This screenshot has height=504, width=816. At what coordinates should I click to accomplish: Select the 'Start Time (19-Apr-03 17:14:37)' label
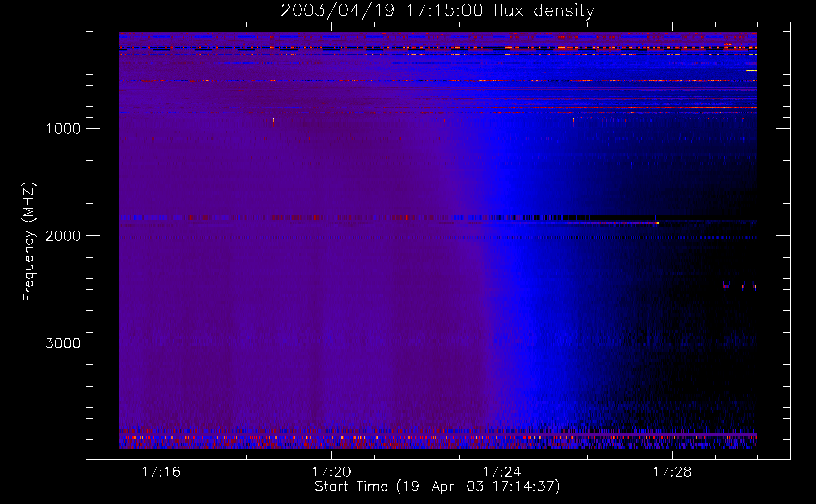point(437,487)
